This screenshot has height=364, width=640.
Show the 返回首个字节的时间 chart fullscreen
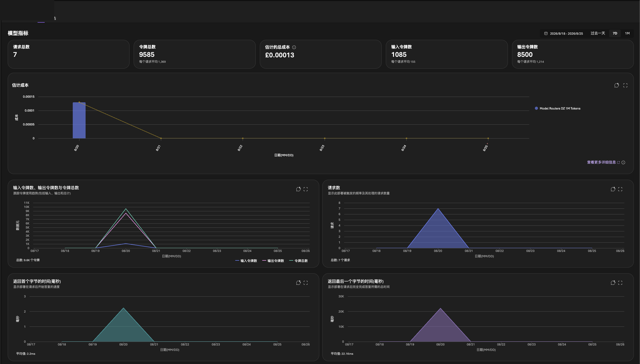(306, 283)
